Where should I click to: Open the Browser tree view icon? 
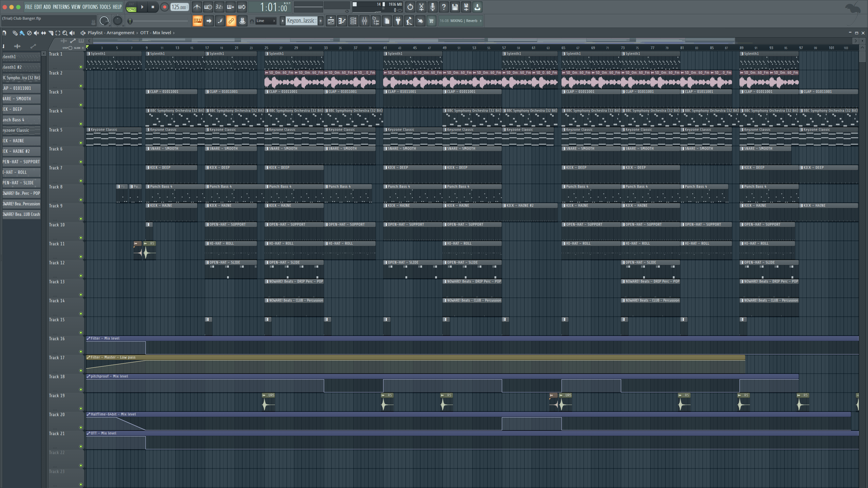tap(375, 21)
